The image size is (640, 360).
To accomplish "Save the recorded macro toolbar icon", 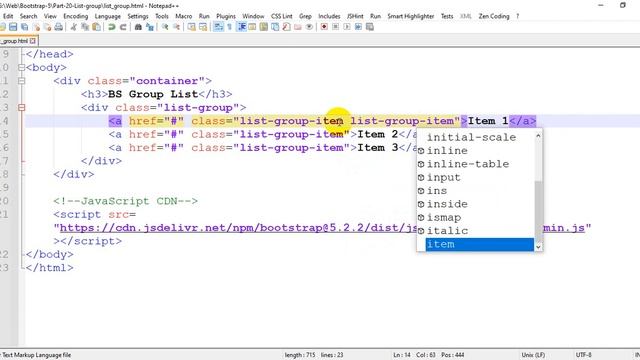I will click(370, 27).
